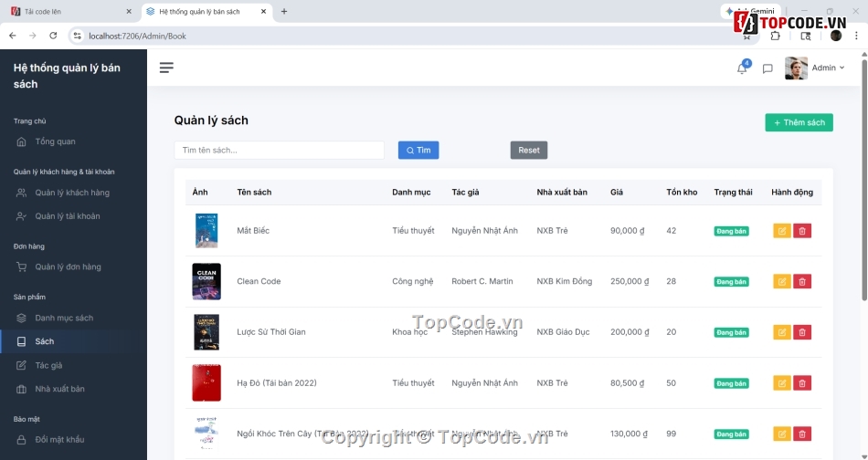Close the Tải code lên browser tab
Image resolution: width=868 pixels, height=460 pixels.
tap(129, 12)
